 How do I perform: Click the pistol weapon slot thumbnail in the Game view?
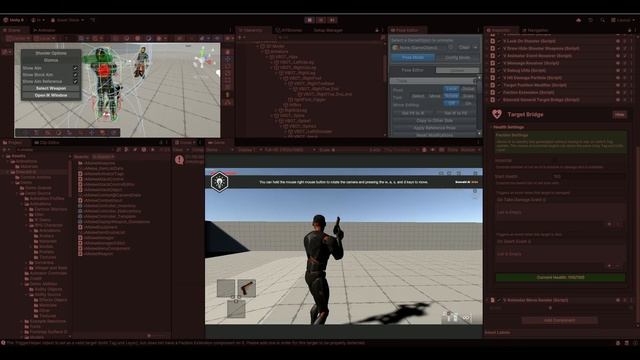(247, 288)
